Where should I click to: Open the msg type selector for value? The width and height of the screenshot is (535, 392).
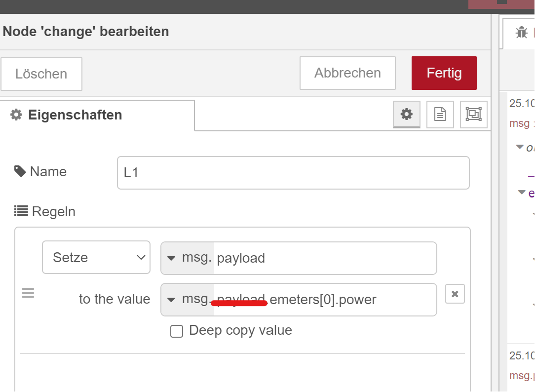[x=188, y=300]
